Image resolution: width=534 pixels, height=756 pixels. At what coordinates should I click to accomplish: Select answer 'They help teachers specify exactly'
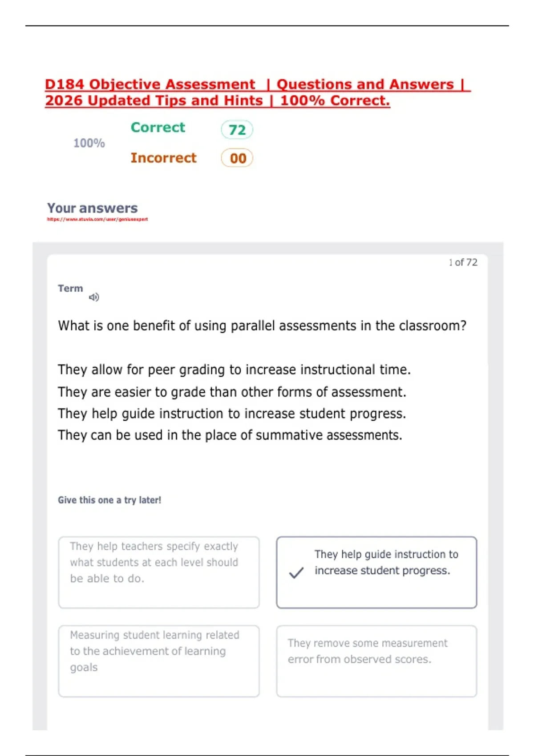coord(159,572)
